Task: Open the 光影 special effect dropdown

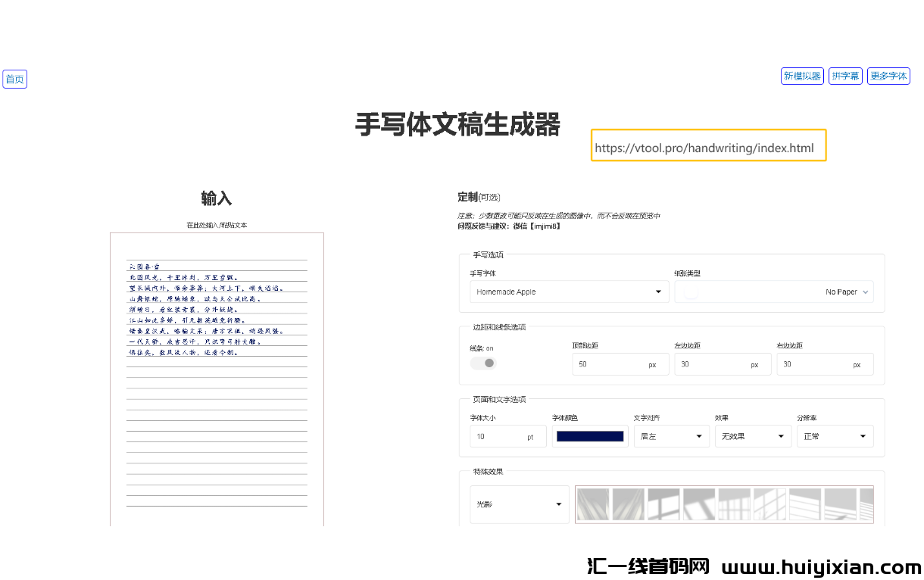Action: click(520, 504)
